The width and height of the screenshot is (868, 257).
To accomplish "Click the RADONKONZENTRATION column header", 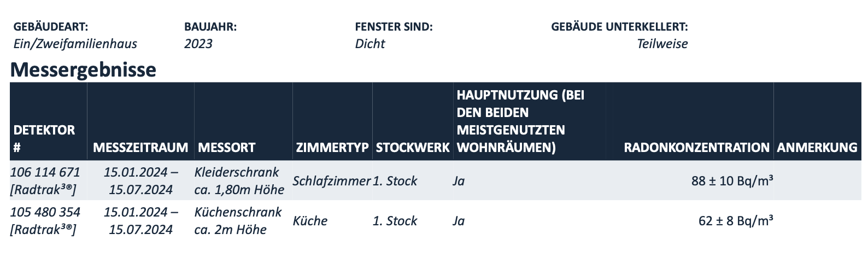I will [696, 147].
